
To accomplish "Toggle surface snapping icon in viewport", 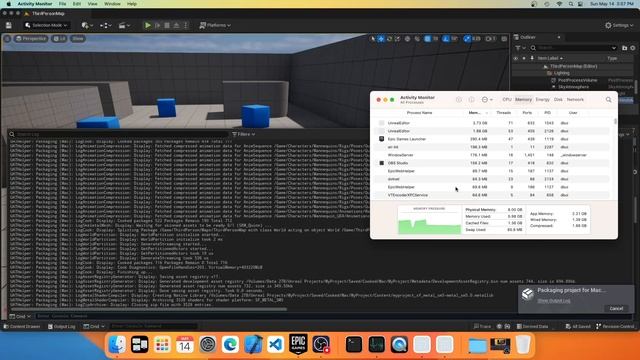I will 417,39.
